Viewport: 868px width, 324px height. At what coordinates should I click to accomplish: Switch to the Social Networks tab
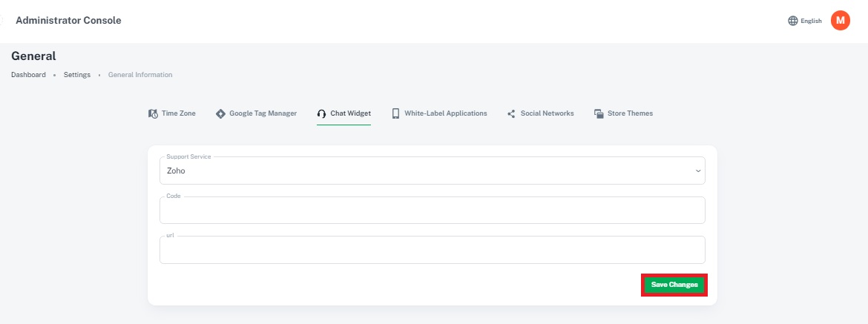click(547, 113)
